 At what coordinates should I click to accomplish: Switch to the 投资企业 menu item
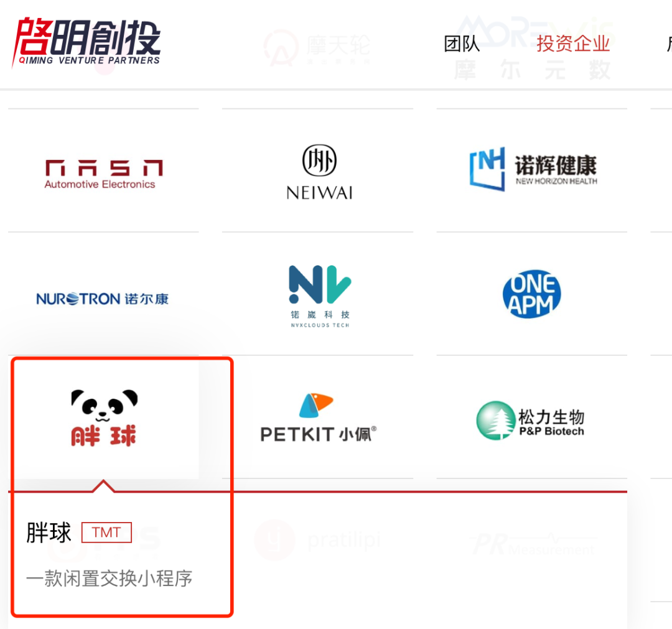pos(573,44)
